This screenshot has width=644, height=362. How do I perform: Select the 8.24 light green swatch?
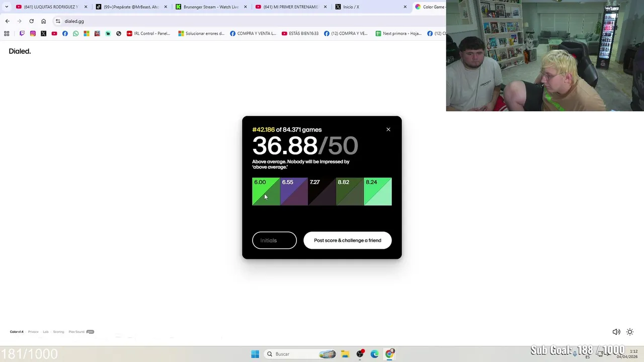pos(378,192)
